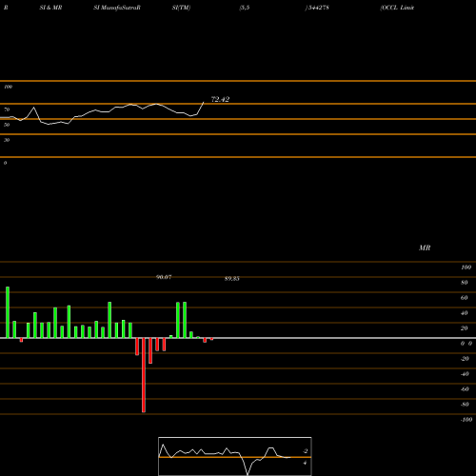Click the tallest red negative MR bar
Screen dimensions: 476x476
click(x=144, y=375)
